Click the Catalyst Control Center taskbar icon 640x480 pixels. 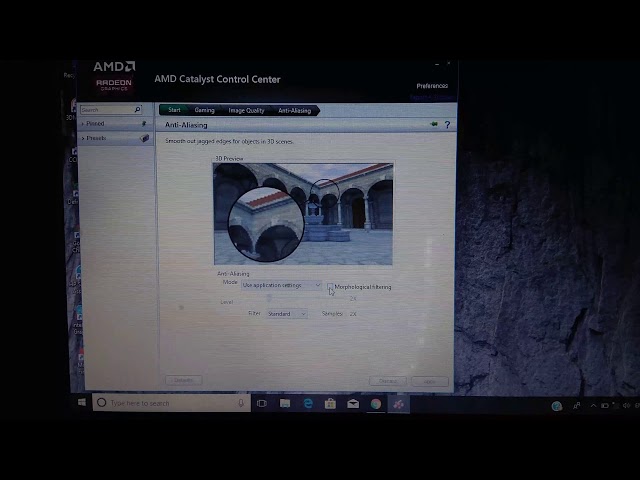pyautogui.click(x=398, y=404)
